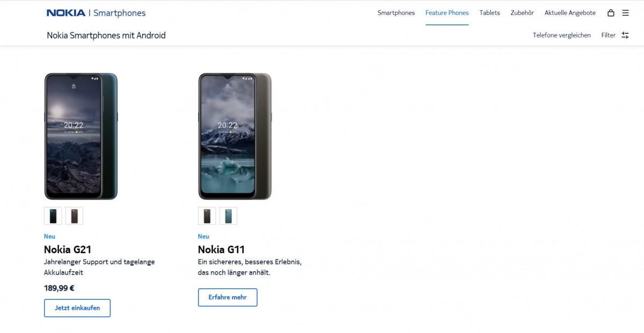Click the Nokia G11 phone image

(x=235, y=136)
